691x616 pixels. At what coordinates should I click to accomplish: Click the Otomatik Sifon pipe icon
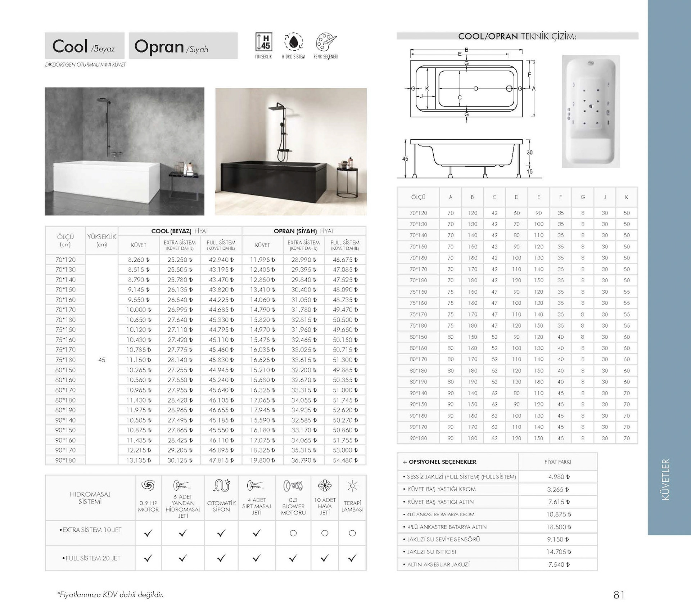tap(221, 486)
